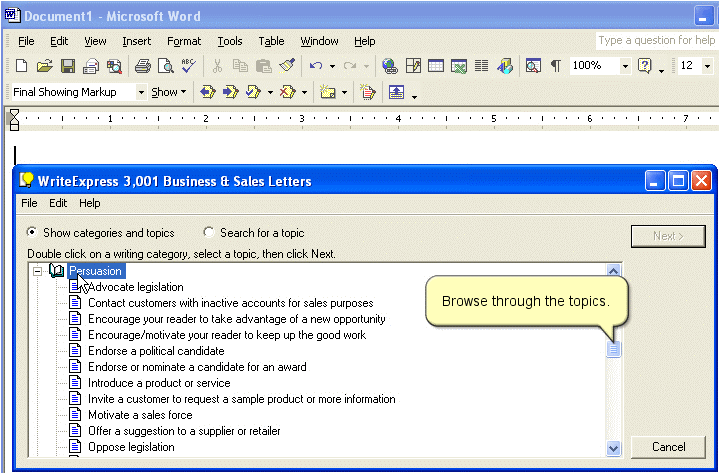
Task: Open the WriteExpress Edit menu
Action: [58, 203]
